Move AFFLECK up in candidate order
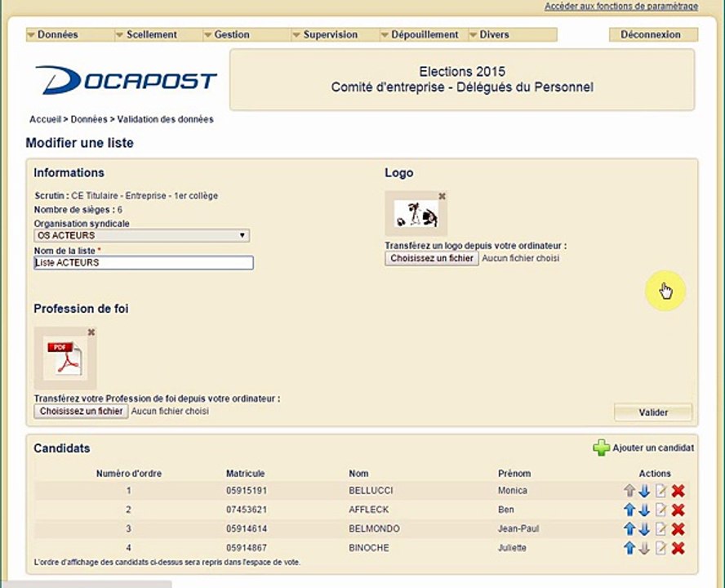725x588 pixels. click(x=629, y=510)
